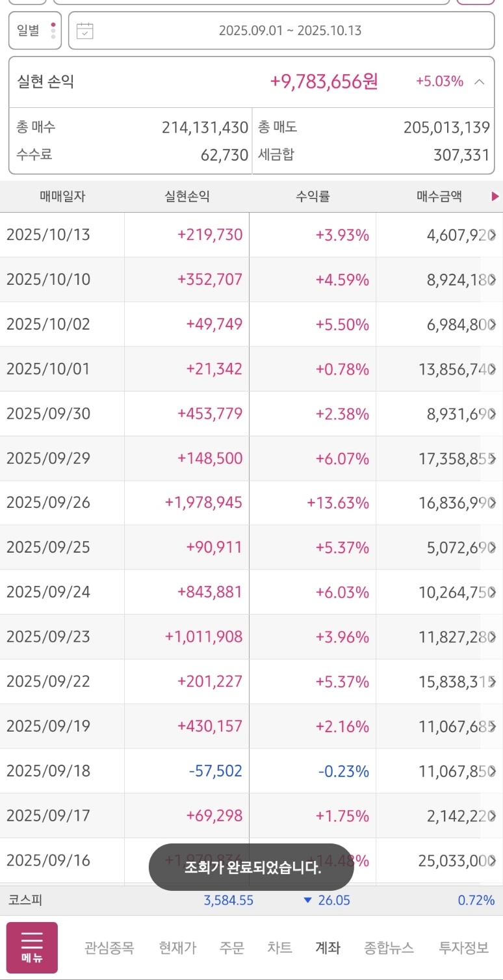Open the 관심종목 tab

(x=109, y=947)
